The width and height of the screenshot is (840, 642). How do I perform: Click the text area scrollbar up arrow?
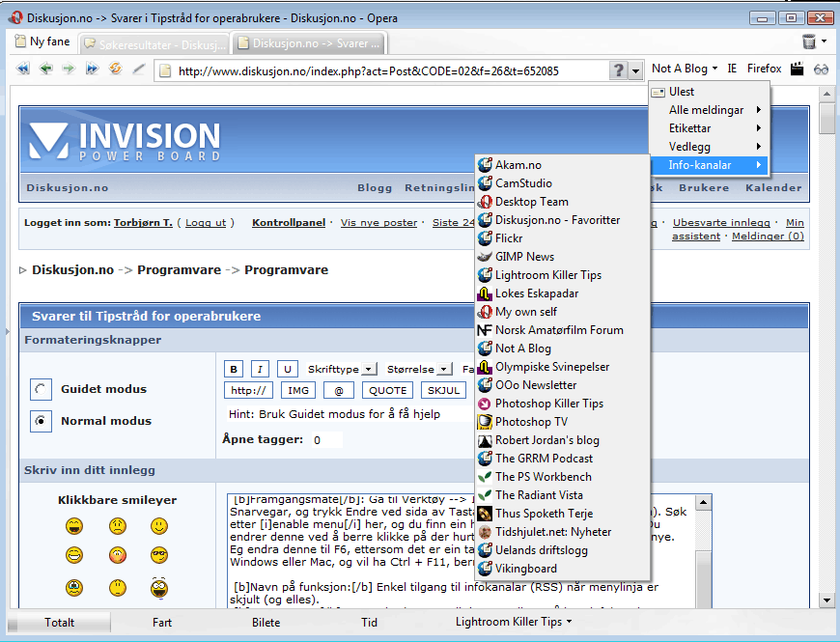(704, 502)
